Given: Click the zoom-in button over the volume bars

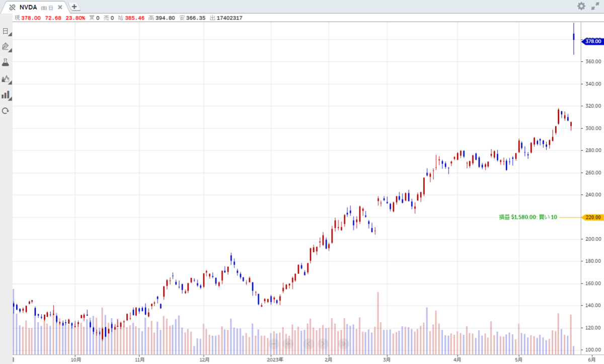Looking at the screenshot, I should pos(288,343).
